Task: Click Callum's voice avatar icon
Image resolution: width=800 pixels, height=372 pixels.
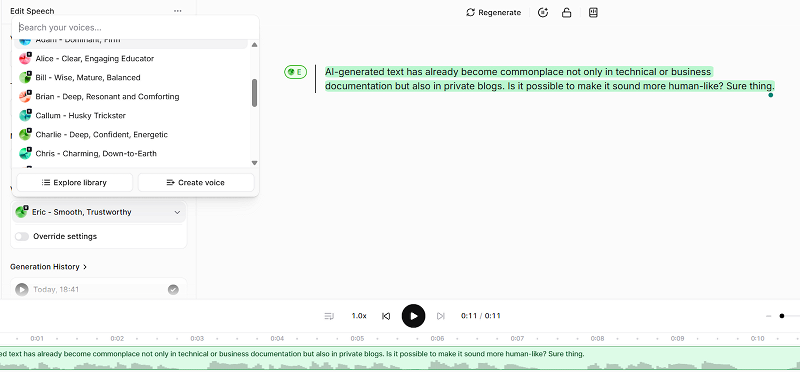Action: pos(25,115)
